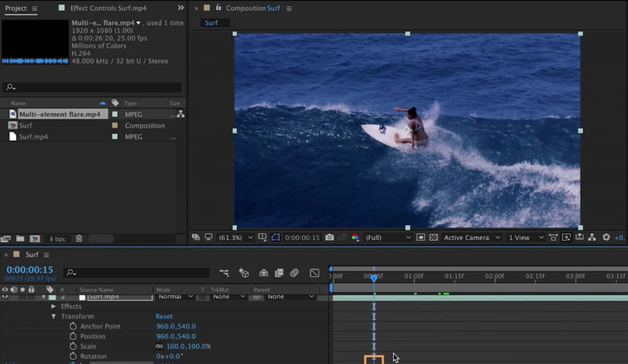Toggle the Scale constrain proportions link
The image size is (628, 364).
click(x=159, y=346)
